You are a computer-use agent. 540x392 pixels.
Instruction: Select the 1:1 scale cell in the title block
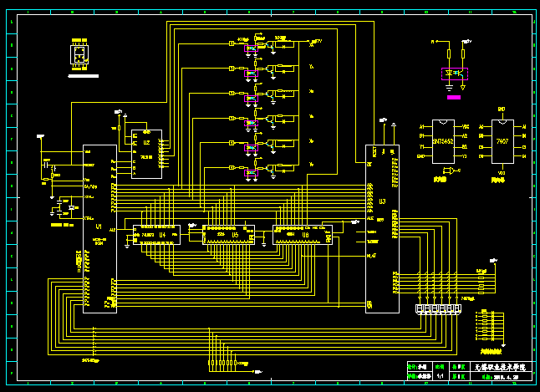440,376
